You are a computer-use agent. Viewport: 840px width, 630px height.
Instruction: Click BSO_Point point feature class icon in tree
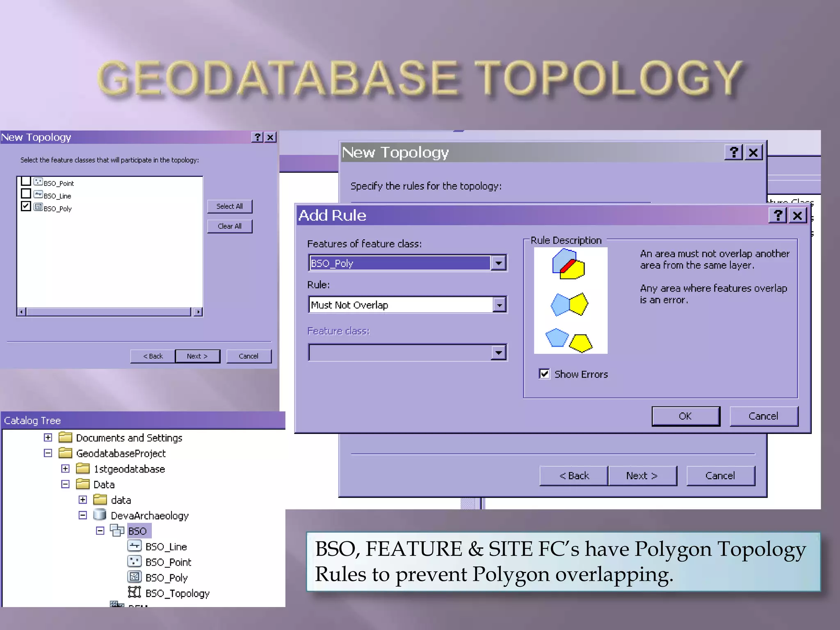tap(135, 562)
